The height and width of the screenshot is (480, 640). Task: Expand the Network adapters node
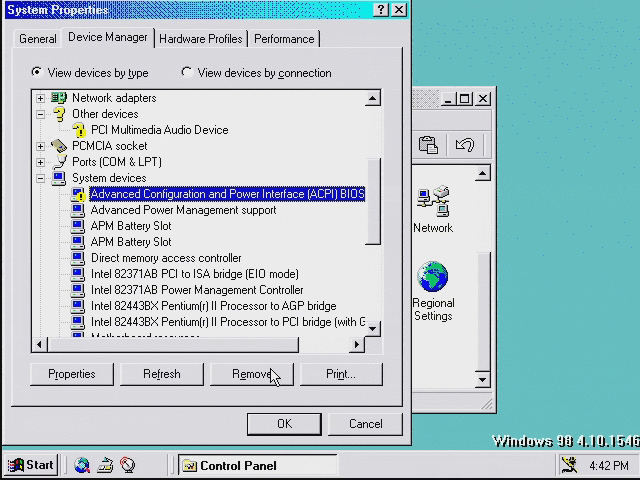tap(40, 98)
